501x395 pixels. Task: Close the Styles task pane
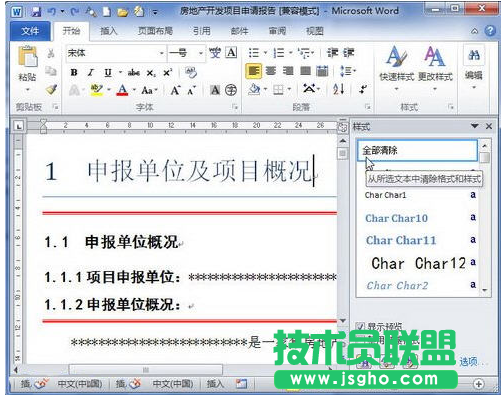489,126
